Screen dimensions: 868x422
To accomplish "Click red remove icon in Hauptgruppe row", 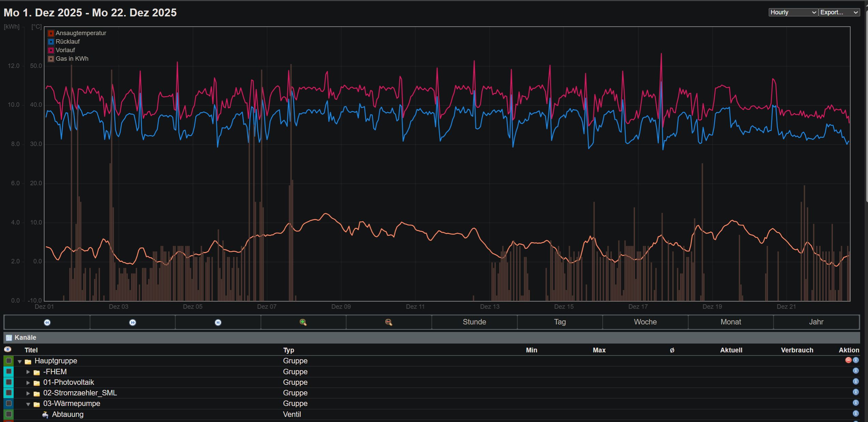I will [x=848, y=360].
